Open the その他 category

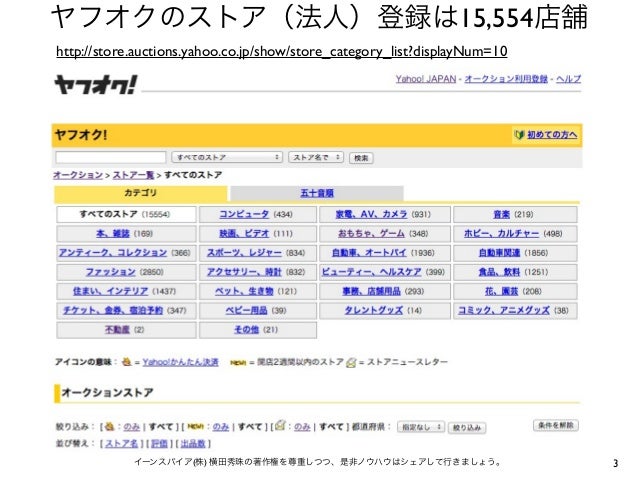[246, 330]
